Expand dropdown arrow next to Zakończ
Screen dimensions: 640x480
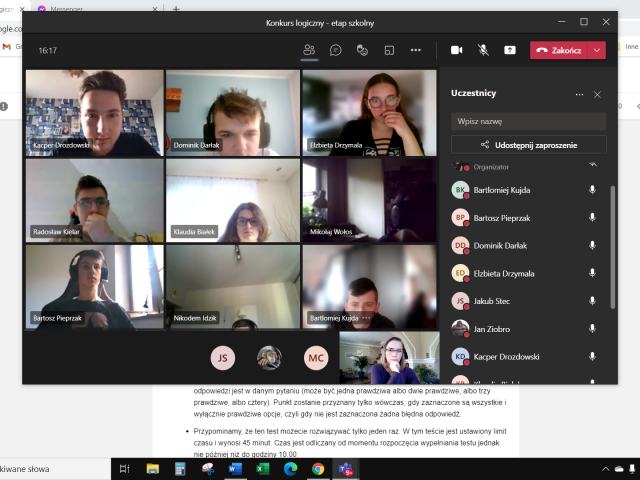point(597,50)
